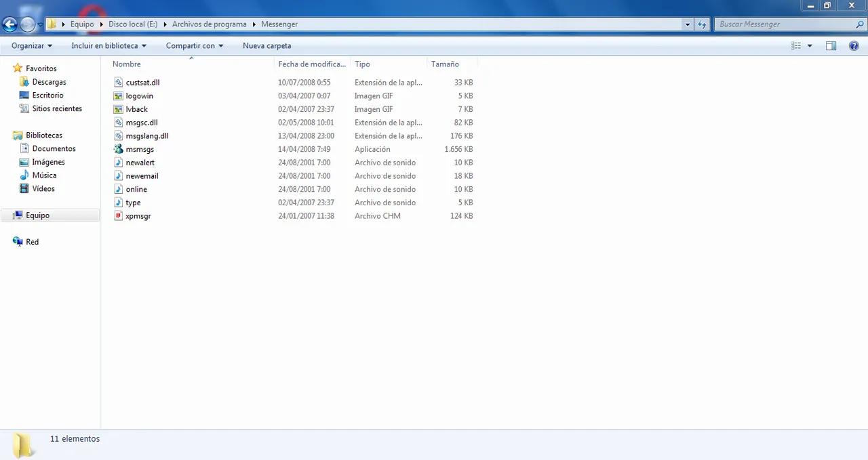Click the search magnifier icon
The width and height of the screenshot is (868, 460).
(x=860, y=24)
